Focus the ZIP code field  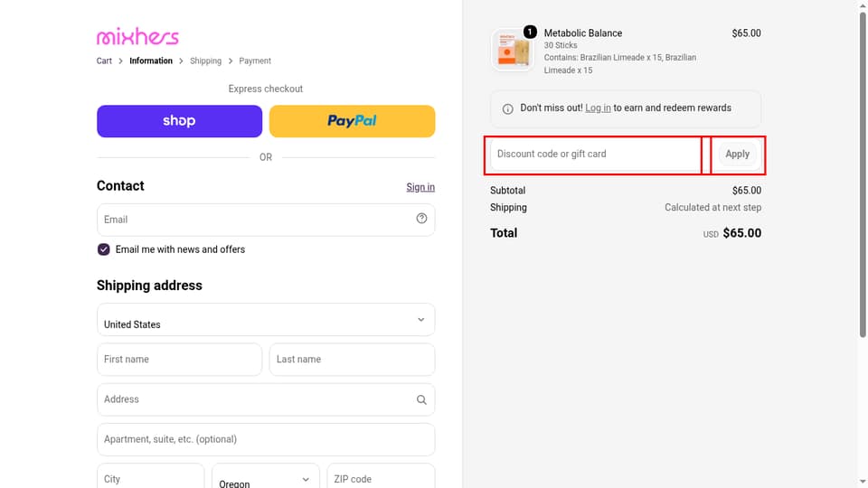pyautogui.click(x=381, y=477)
